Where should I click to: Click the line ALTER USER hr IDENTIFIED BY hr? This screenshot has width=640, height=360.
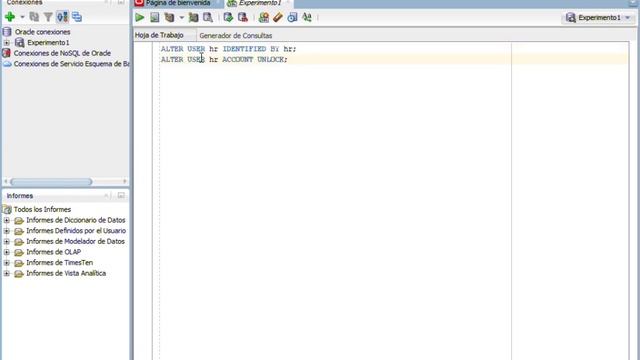tap(229, 49)
